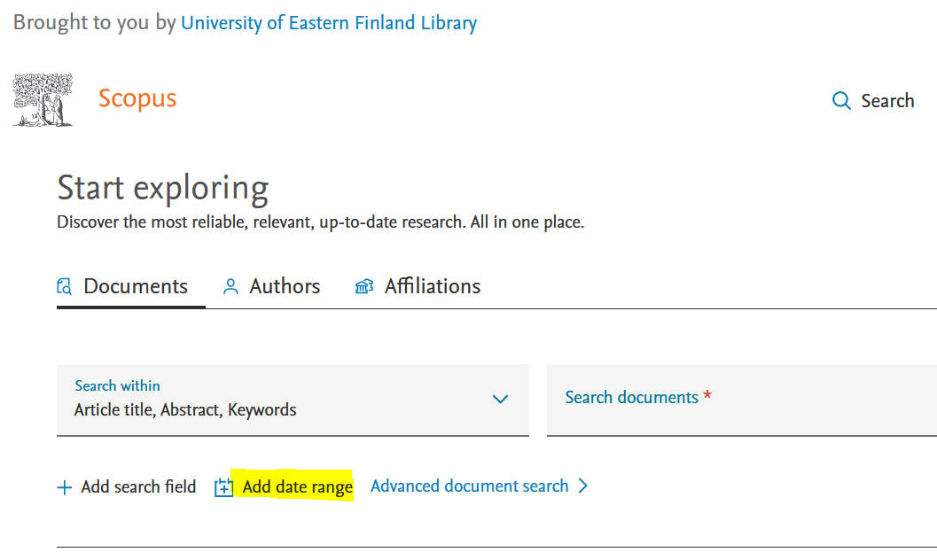The width and height of the screenshot is (937, 560).
Task: Switch to the Affiliations tab
Action: (x=418, y=286)
